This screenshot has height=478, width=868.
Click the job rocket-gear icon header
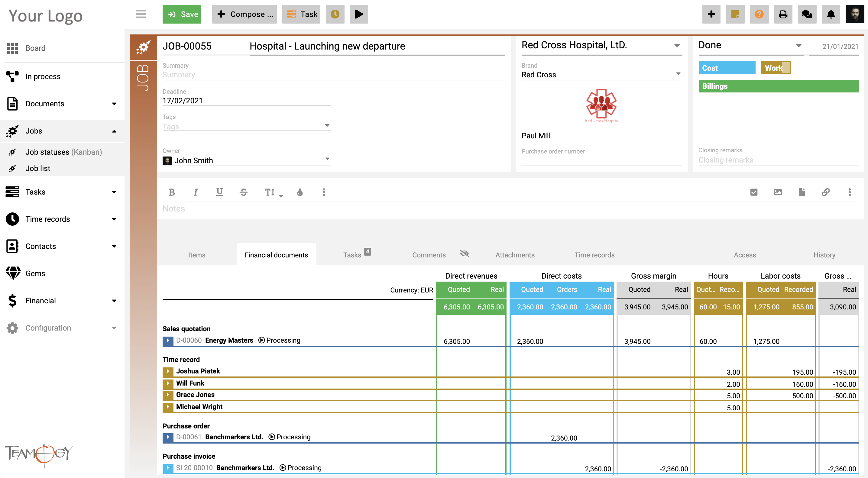[x=143, y=47]
